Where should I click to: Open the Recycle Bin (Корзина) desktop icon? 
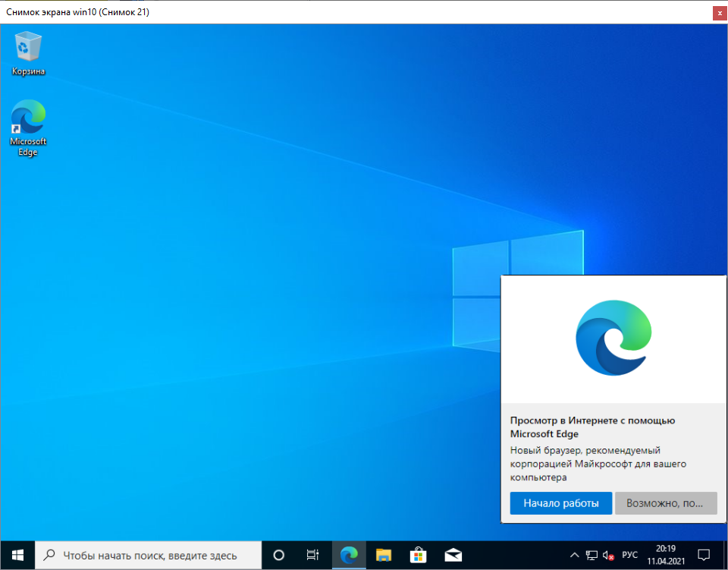28,53
